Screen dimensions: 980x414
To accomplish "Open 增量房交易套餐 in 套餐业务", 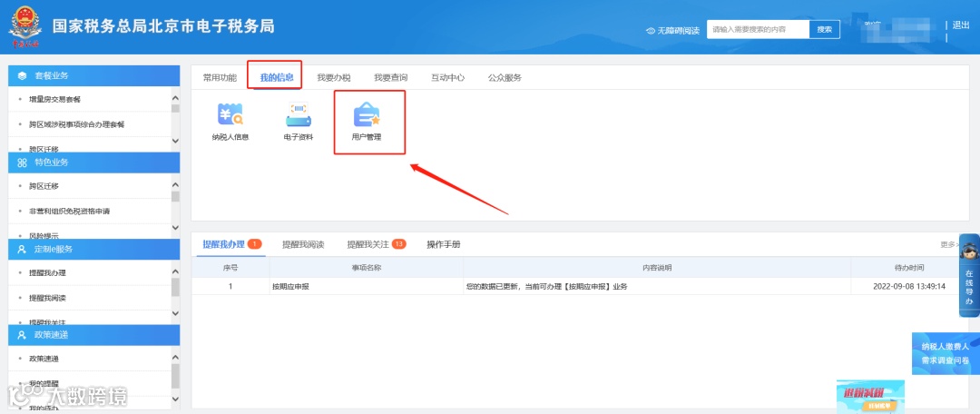I will [x=54, y=100].
